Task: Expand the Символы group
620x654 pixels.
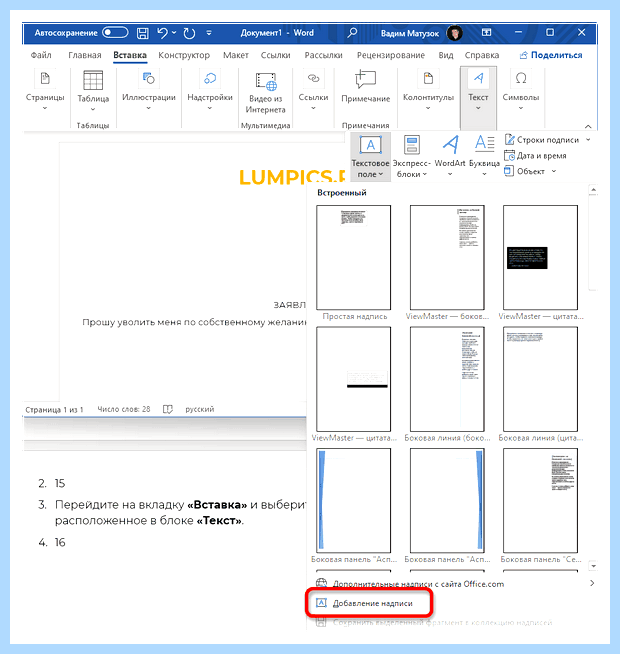Action: click(x=521, y=91)
